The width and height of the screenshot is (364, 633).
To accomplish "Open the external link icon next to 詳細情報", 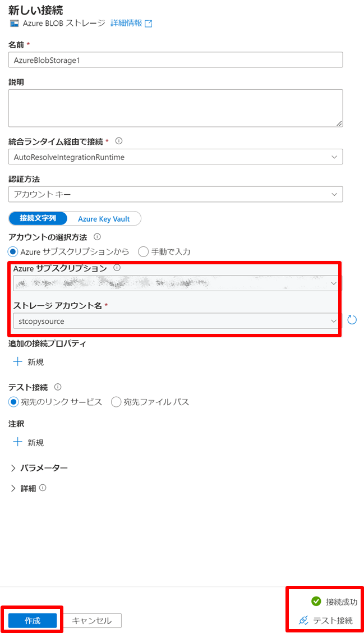I will pos(149,24).
